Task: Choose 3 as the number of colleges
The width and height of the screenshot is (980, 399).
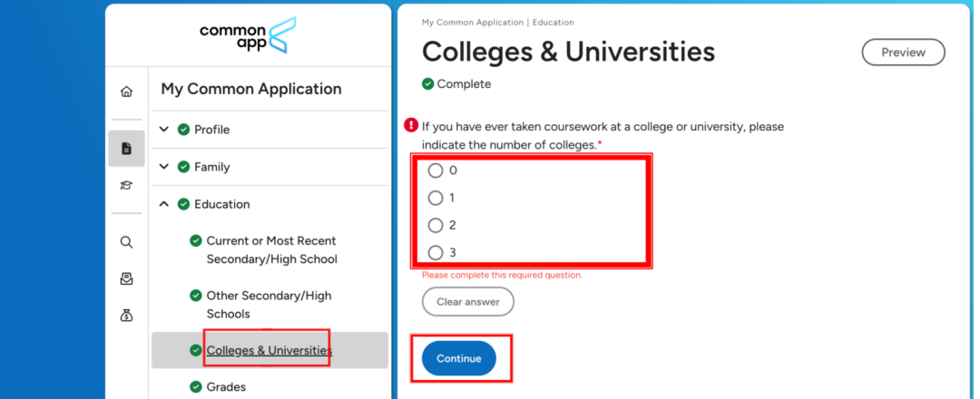Action: point(436,252)
